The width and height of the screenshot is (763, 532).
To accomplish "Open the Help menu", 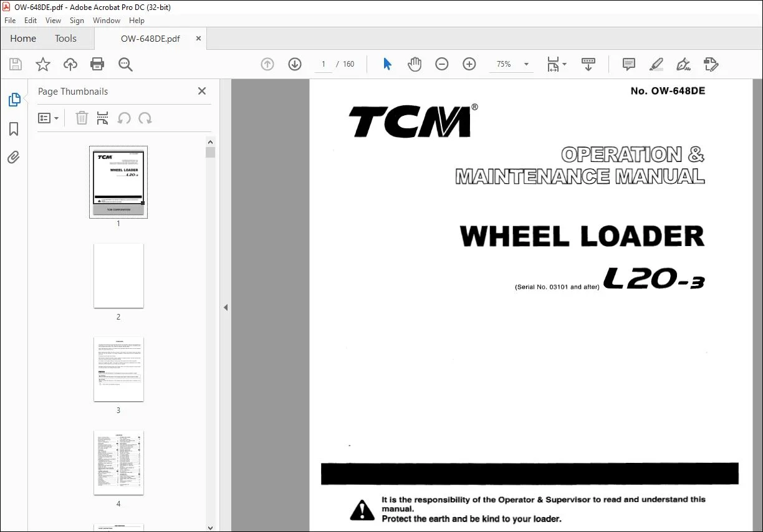I will 137,21.
